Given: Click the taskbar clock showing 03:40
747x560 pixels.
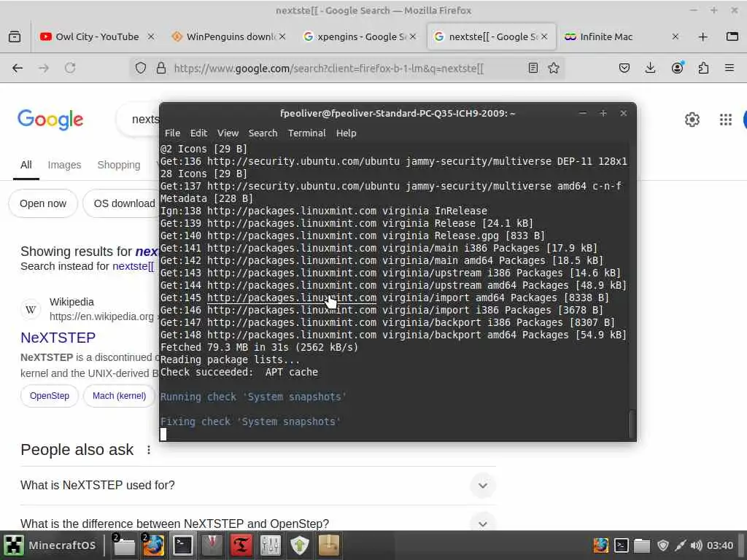Looking at the screenshot, I should coord(720,545).
